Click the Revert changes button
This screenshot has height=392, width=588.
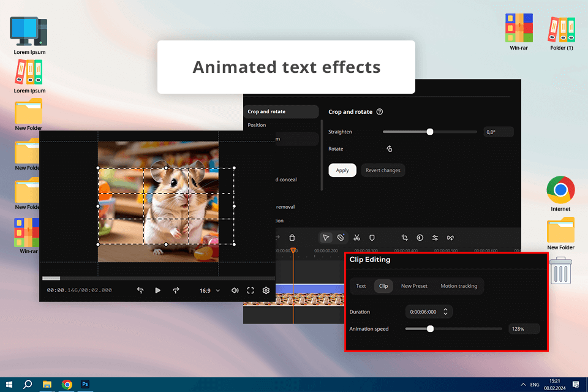coord(383,170)
